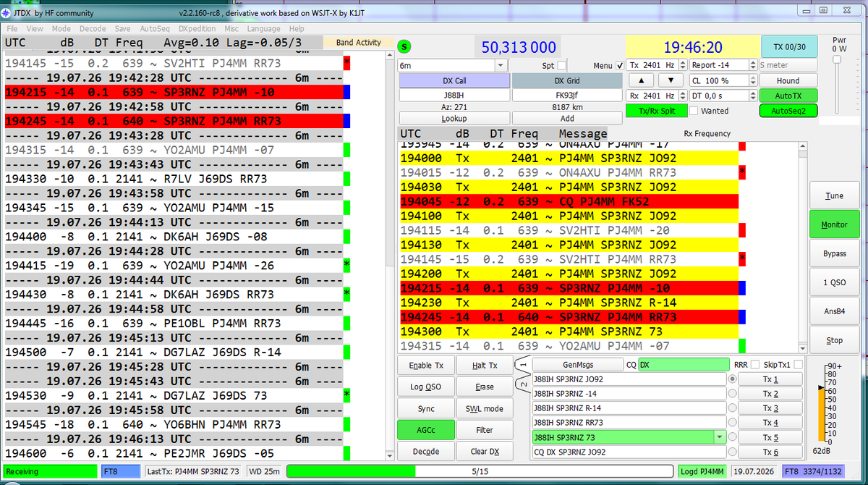The width and height of the screenshot is (868, 485).
Task: Switch to message tab 2
Action: coord(522,384)
